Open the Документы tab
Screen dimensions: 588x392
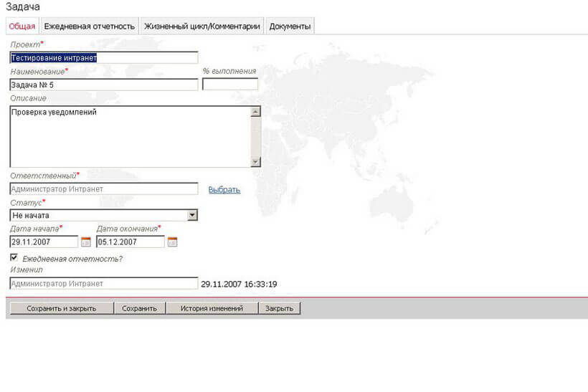pos(290,27)
